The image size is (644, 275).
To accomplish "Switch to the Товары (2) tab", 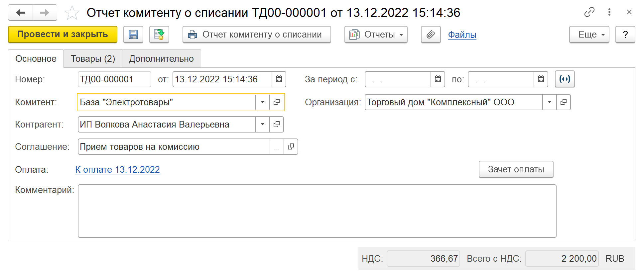I will tap(93, 59).
